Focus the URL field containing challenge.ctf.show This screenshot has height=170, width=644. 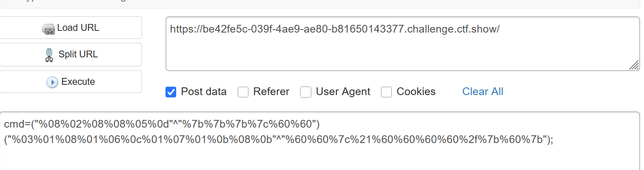click(x=402, y=44)
